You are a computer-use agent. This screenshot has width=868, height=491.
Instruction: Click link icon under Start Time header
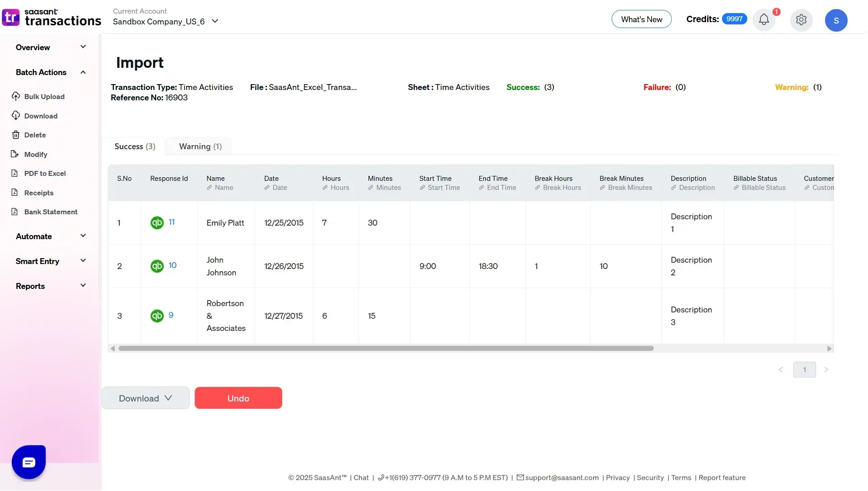(x=422, y=188)
